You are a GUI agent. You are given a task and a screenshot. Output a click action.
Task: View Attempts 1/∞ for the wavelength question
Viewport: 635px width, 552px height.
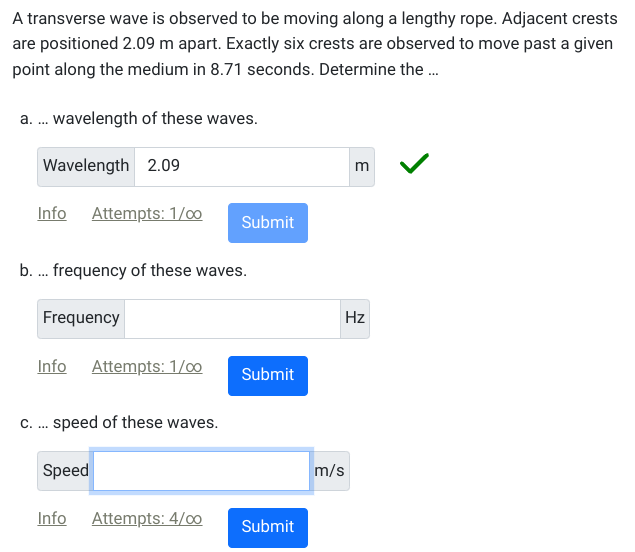pos(147,213)
